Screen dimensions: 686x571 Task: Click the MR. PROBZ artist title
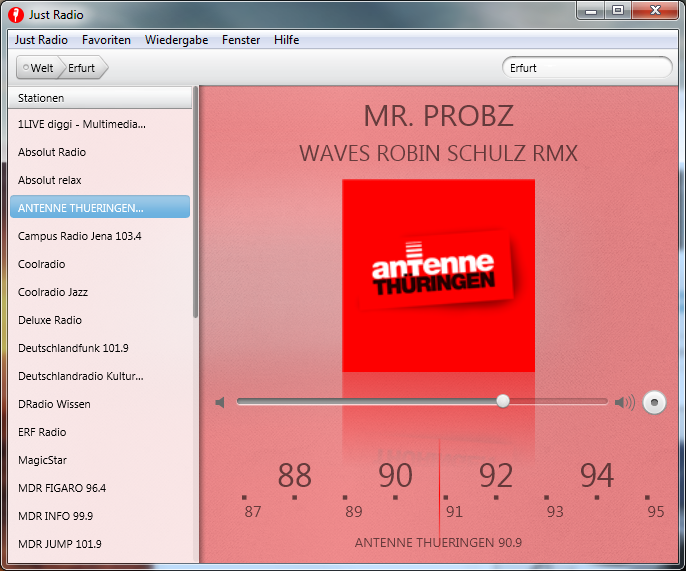coord(438,116)
